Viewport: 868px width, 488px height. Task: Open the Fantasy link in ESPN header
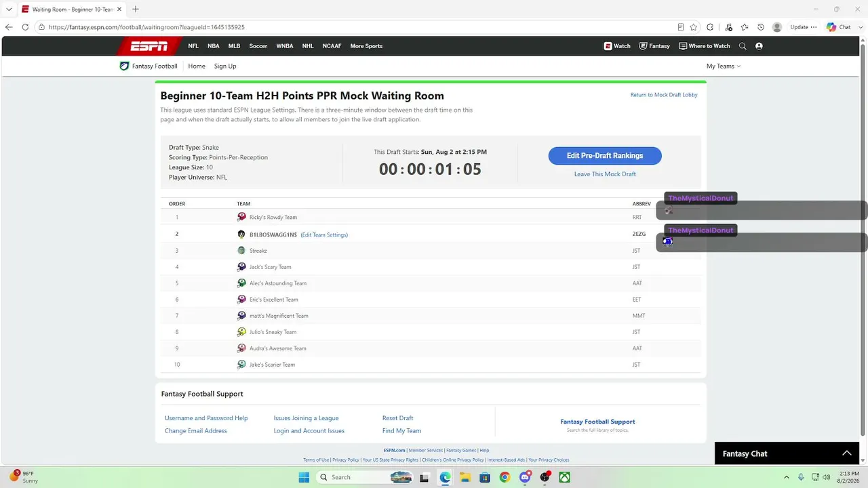coord(654,46)
